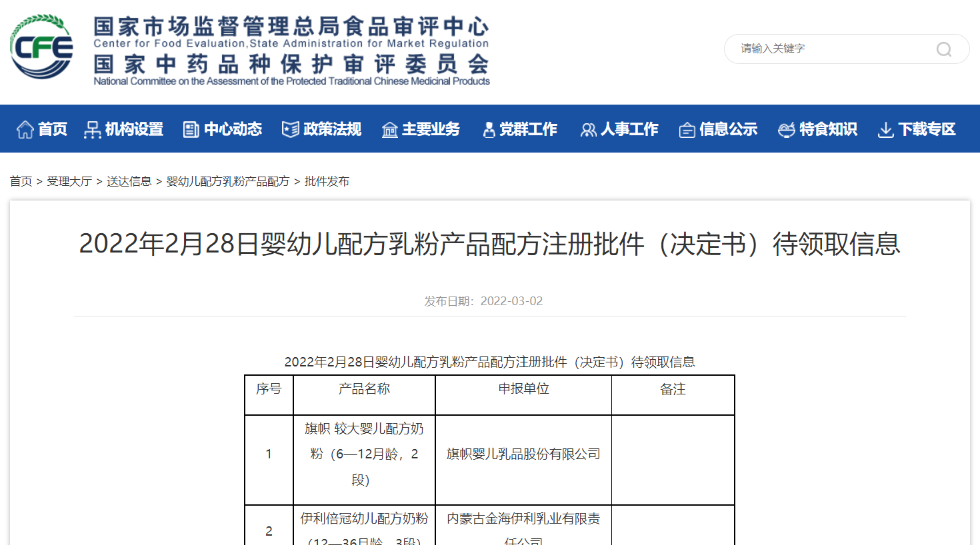Screen dimensions: 980x545
Task: Click the book icon beside 政策法规
Action: 291,129
